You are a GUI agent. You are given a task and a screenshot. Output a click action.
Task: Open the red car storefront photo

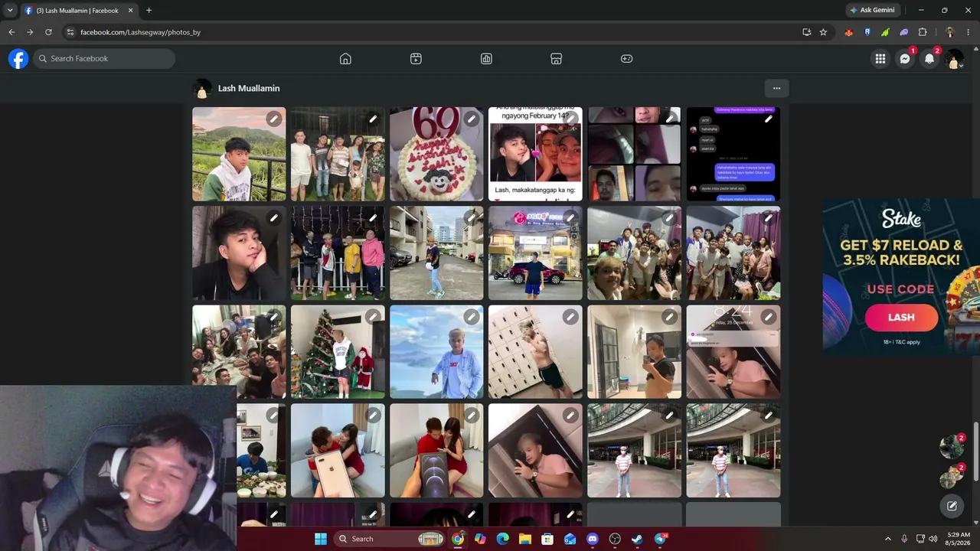(535, 253)
